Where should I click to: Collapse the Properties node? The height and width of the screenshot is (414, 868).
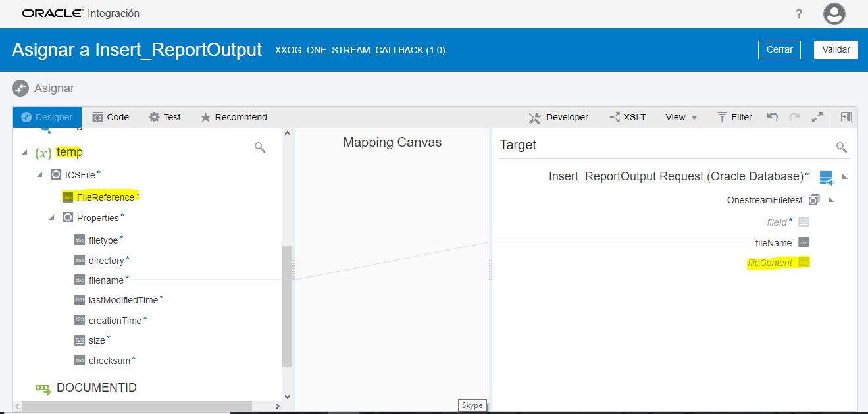coord(52,217)
